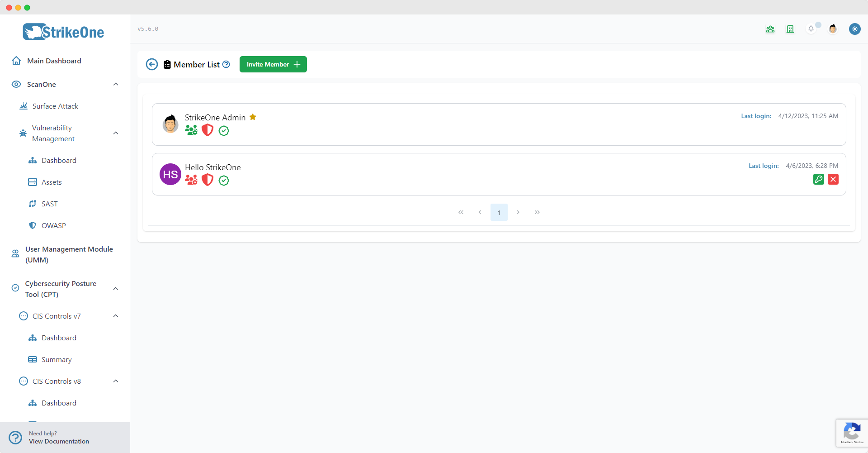Collapse the CIS Controls v7 section
Screen dimensions: 868x453
115,316
